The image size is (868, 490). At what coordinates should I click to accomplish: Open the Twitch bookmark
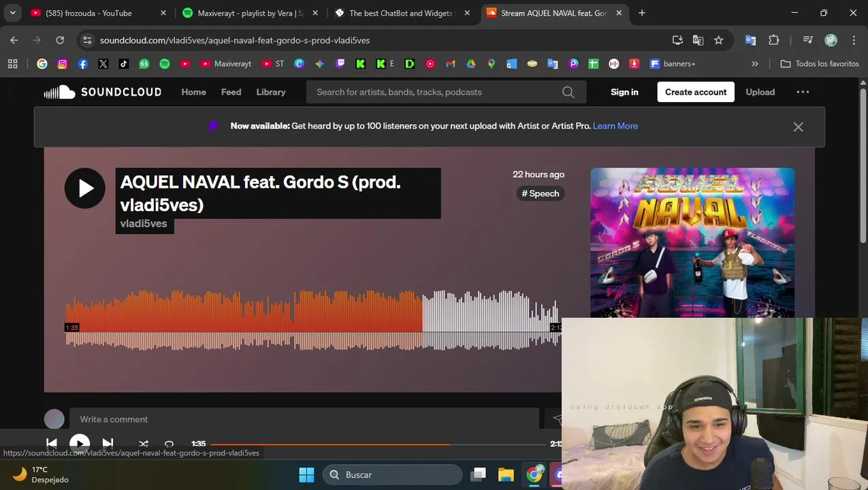[x=340, y=63]
